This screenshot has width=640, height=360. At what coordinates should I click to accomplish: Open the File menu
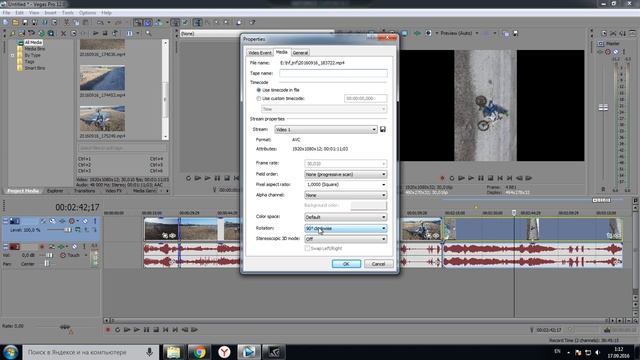coord(6,13)
